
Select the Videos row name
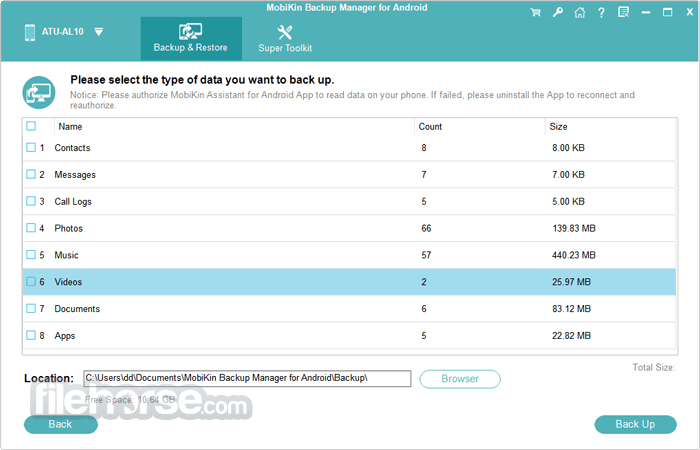coord(68,282)
